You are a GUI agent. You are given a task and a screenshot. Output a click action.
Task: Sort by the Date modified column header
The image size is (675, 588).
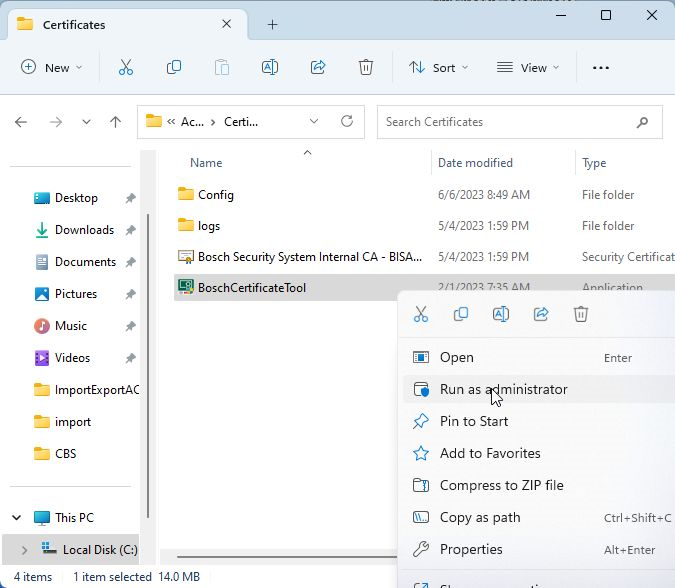(475, 163)
